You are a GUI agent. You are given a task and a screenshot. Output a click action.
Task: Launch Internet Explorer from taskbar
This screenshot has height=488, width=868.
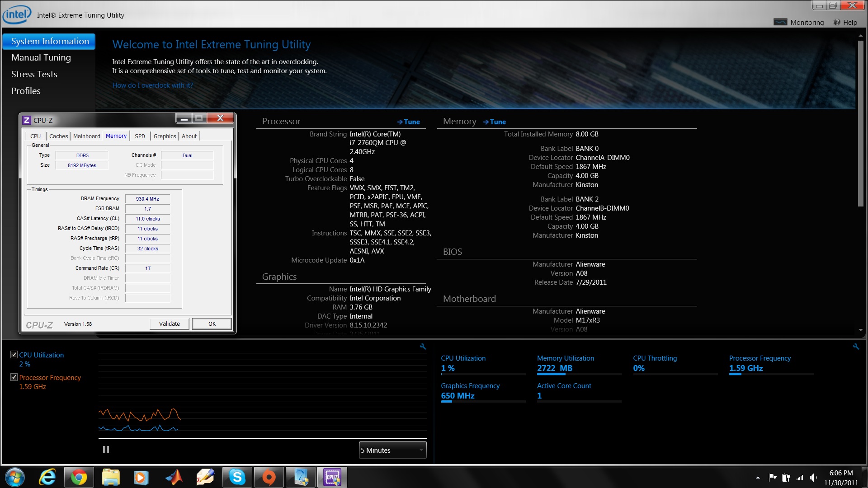[x=47, y=477]
